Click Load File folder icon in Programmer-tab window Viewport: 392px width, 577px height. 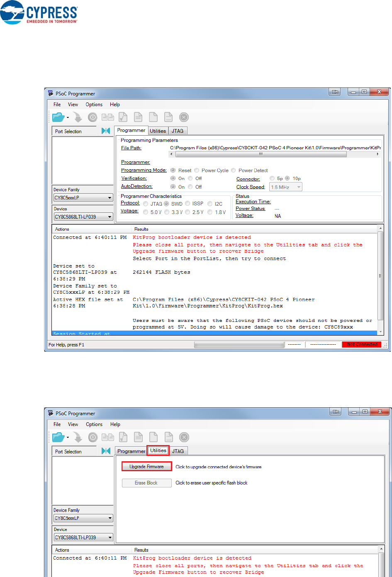(x=58, y=117)
